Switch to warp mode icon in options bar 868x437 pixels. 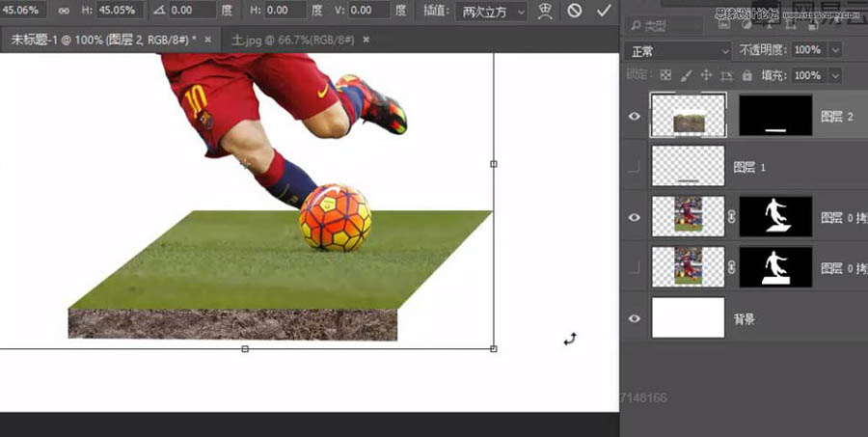[545, 11]
